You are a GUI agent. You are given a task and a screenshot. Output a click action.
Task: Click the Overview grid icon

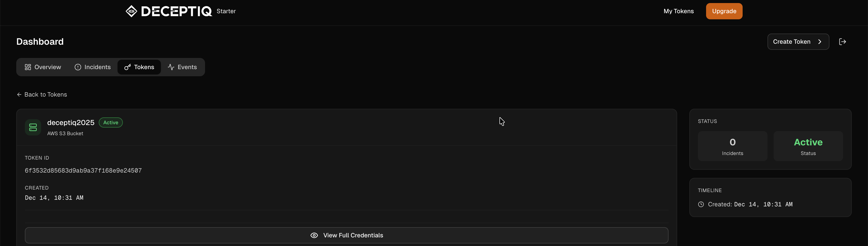tap(28, 67)
